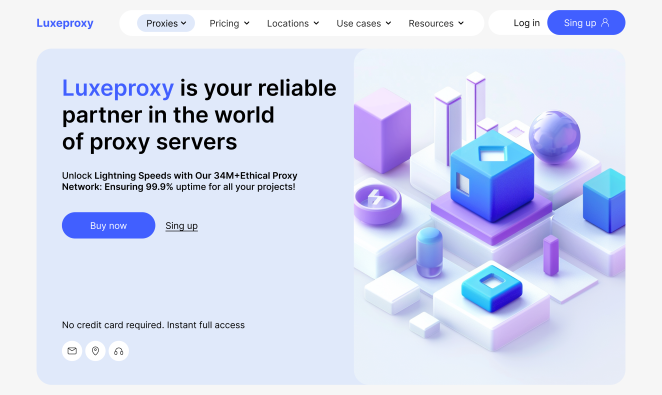Click 'No credit card required. Instant full access'
This screenshot has height=395, width=662.
point(153,325)
